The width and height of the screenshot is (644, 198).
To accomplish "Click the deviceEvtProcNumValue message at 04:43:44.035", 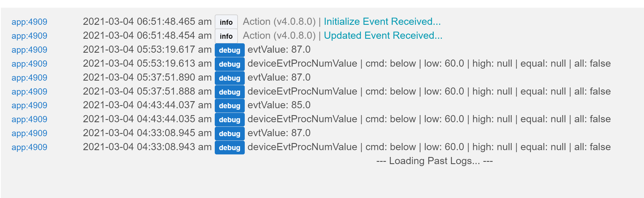I will 429,119.
